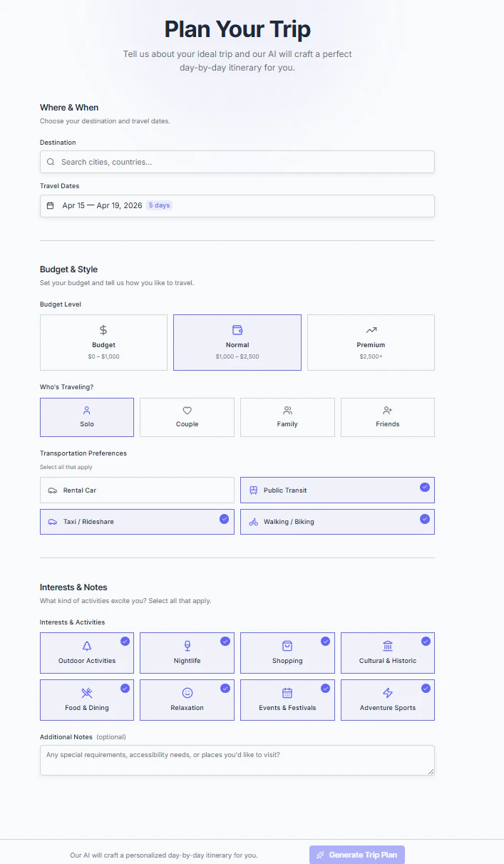Click the calendar icon in Travel Dates

[50, 205]
